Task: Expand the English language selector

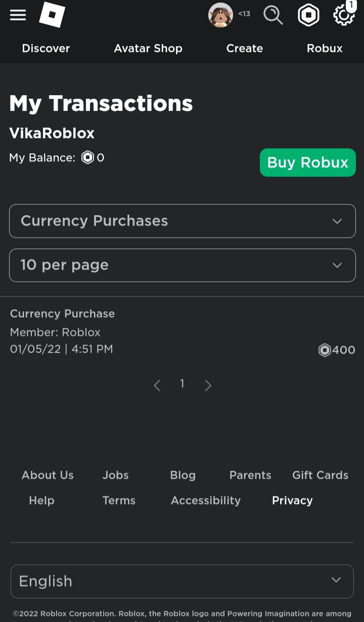Action: (x=182, y=581)
